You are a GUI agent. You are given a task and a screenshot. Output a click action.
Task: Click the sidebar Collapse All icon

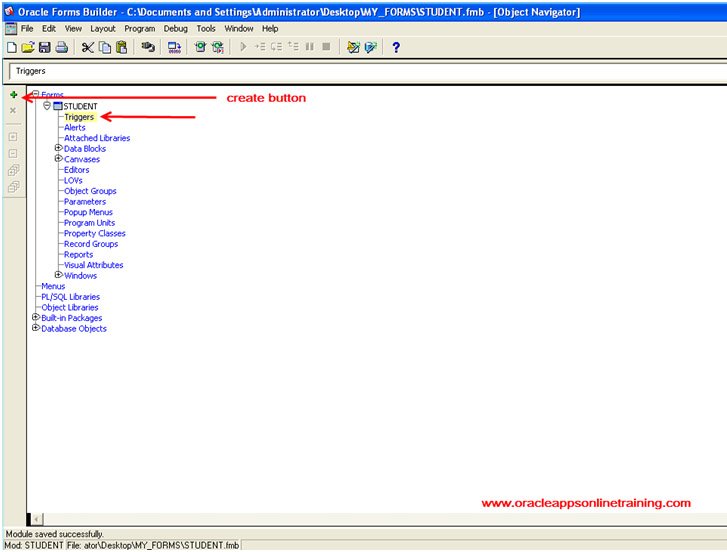(13, 187)
